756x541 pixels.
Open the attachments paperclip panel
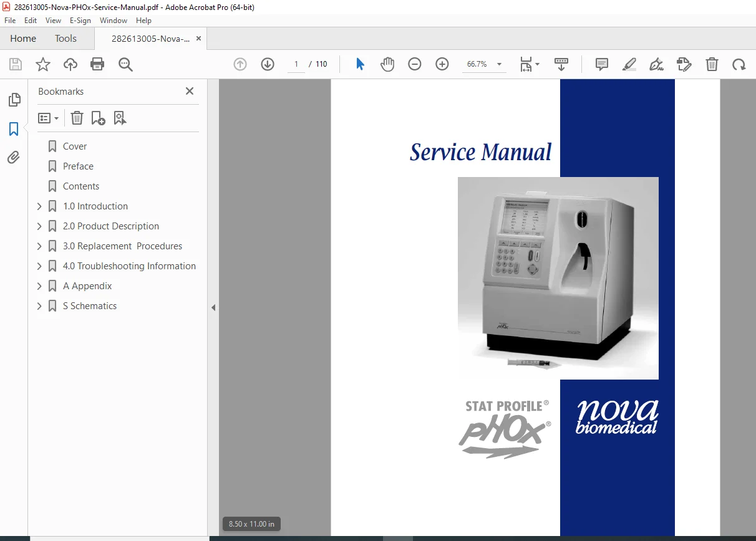(14, 158)
